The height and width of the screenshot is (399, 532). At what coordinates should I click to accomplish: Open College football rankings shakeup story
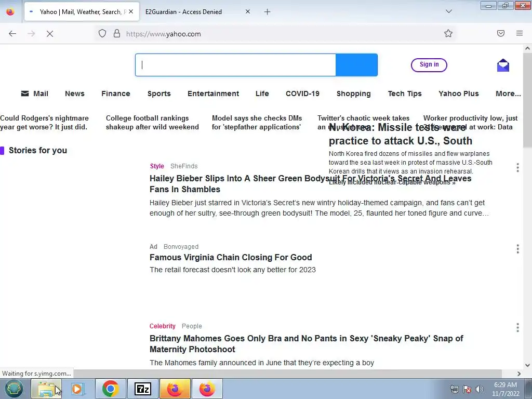[152, 123]
